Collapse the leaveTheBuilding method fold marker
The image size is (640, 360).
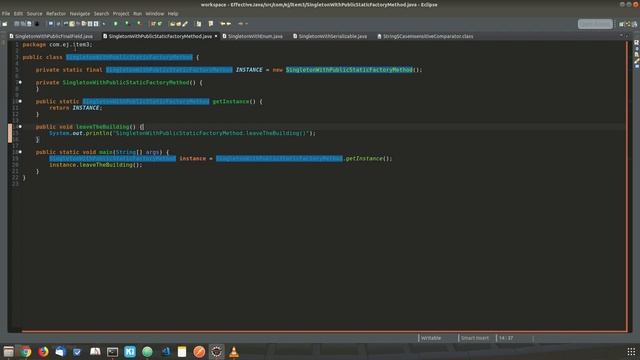coord(20,127)
